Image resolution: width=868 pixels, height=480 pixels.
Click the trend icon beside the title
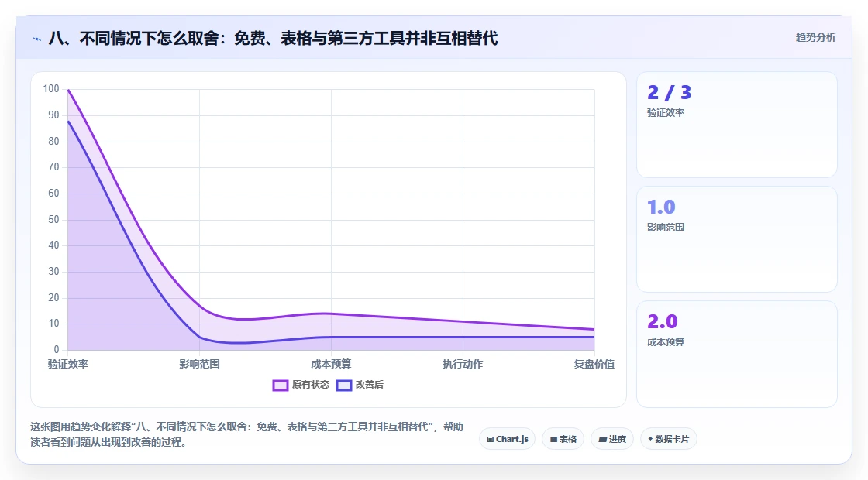[37, 39]
